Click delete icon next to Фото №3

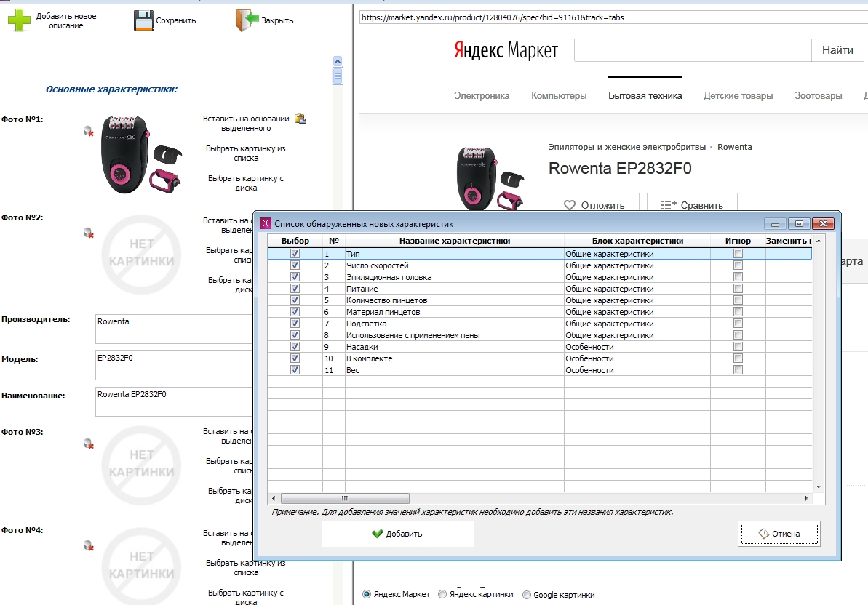89,444
